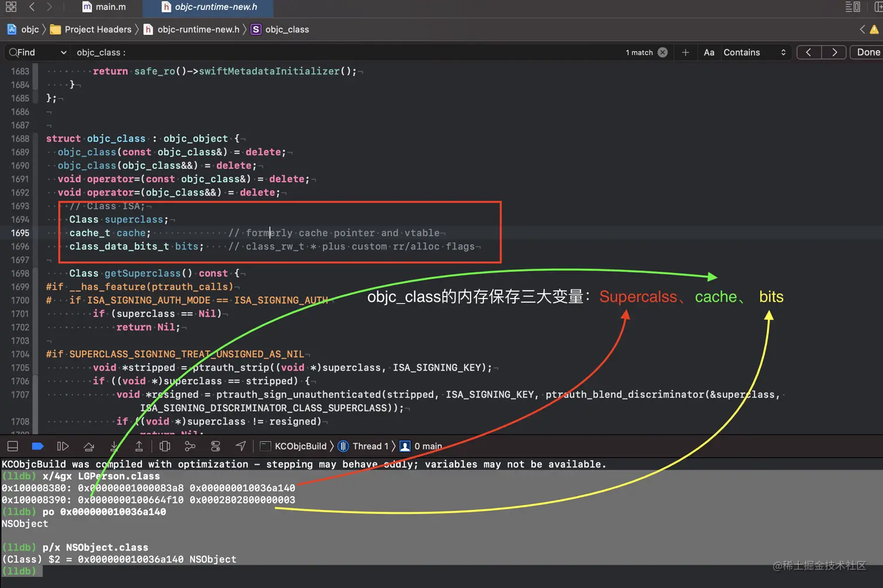
Task: Click 'ISA_SIGNING_AUTH_MODE' on line 1700
Action: pyautogui.click(x=148, y=300)
